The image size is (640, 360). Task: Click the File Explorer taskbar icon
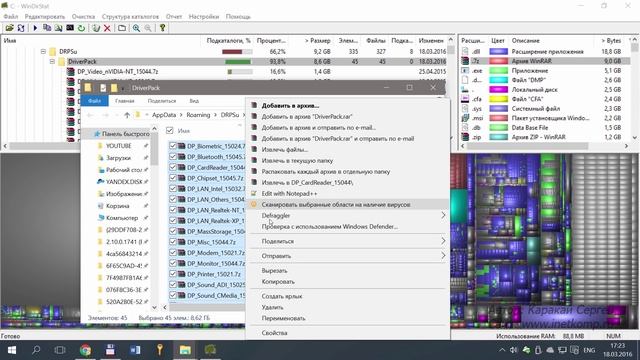point(185,350)
